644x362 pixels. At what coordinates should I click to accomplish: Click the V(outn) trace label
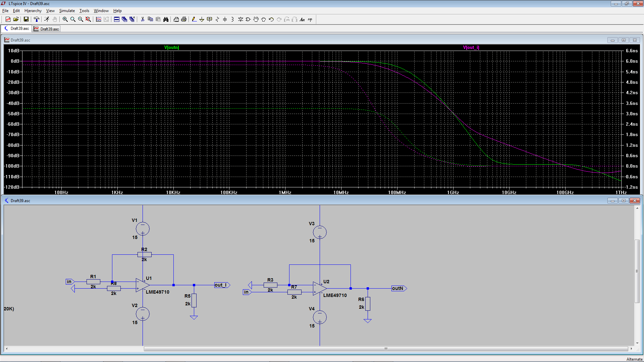click(171, 48)
